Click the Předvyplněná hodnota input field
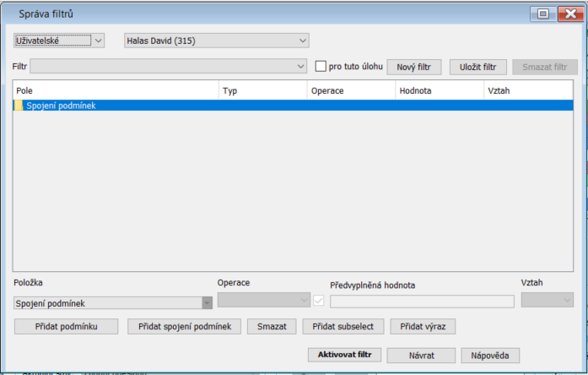 tap(421, 302)
